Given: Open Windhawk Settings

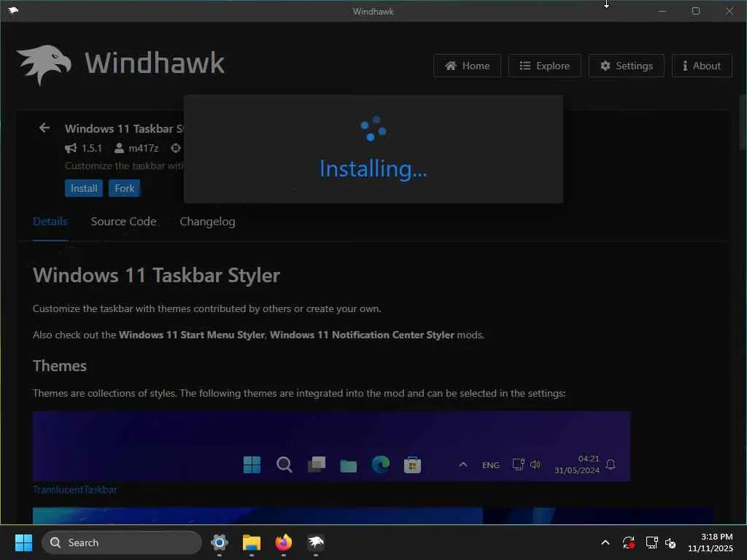Looking at the screenshot, I should point(626,66).
